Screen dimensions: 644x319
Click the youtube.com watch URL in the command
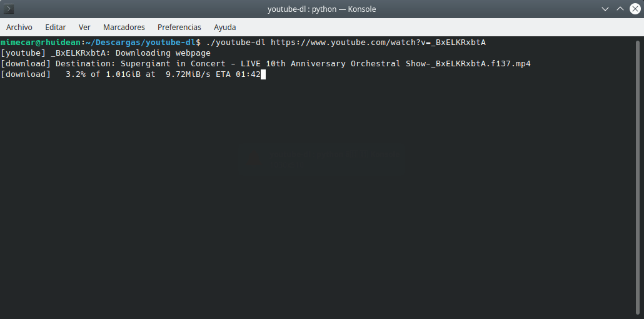(x=378, y=43)
